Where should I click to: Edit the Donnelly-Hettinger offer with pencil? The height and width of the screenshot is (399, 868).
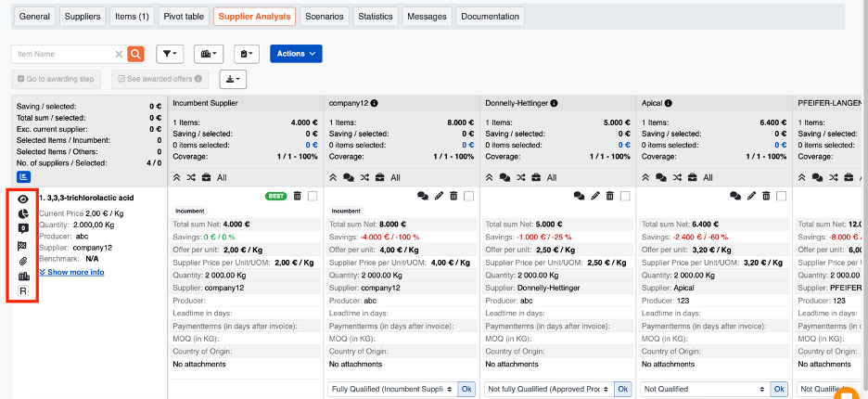click(x=595, y=196)
